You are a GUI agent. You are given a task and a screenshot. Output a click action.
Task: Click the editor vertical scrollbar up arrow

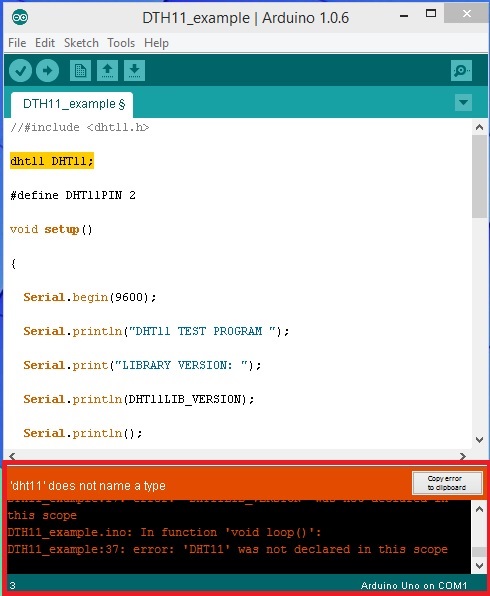point(480,127)
